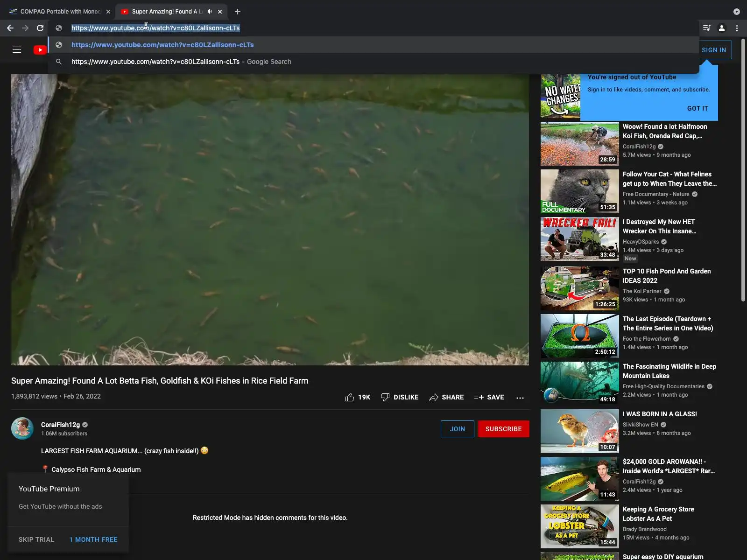Open The Last Episode aquarium thumbnail
Screen dimensions: 747x560
coord(580,336)
